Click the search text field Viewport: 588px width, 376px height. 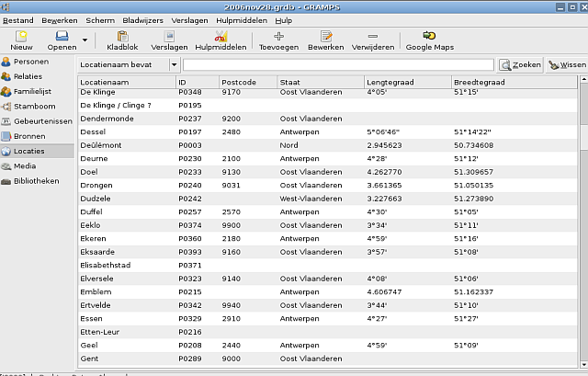[x=339, y=65]
